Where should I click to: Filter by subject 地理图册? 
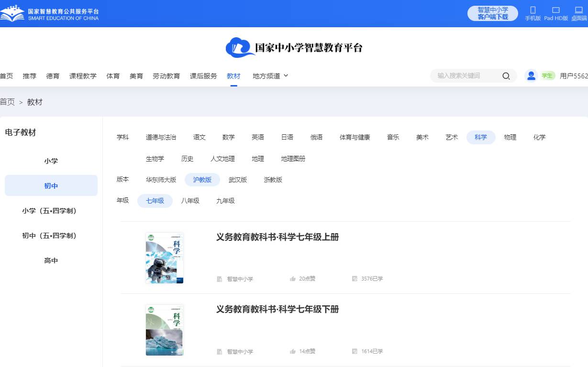point(293,159)
